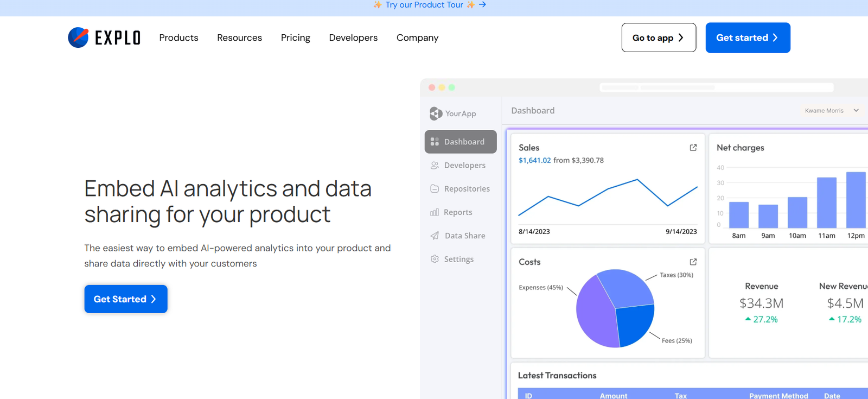
Task: Click the Reports bar chart icon
Action: (435, 212)
